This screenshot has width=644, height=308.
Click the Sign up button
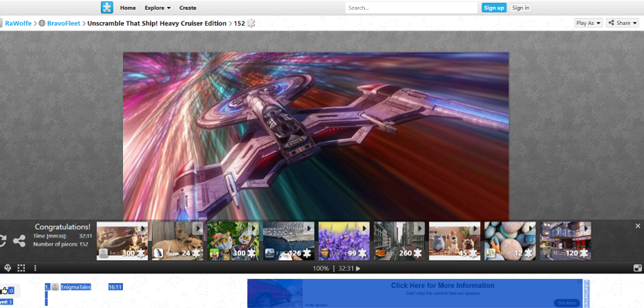pos(494,8)
